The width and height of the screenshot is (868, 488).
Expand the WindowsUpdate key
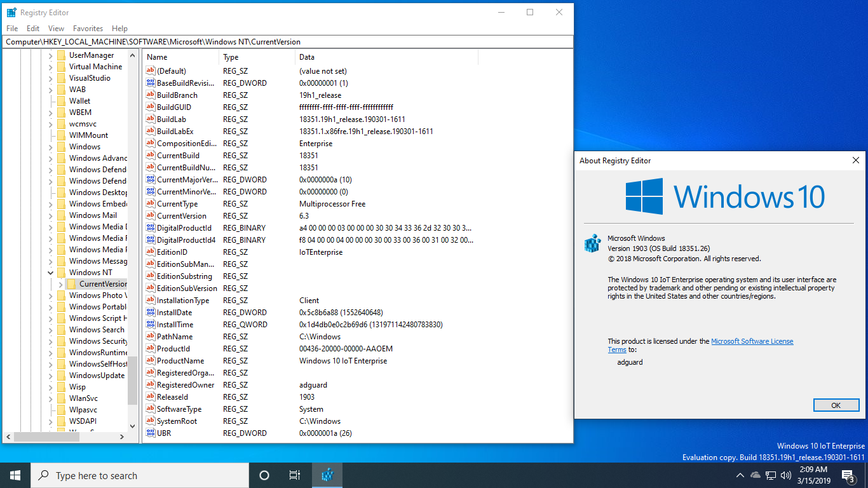point(51,376)
